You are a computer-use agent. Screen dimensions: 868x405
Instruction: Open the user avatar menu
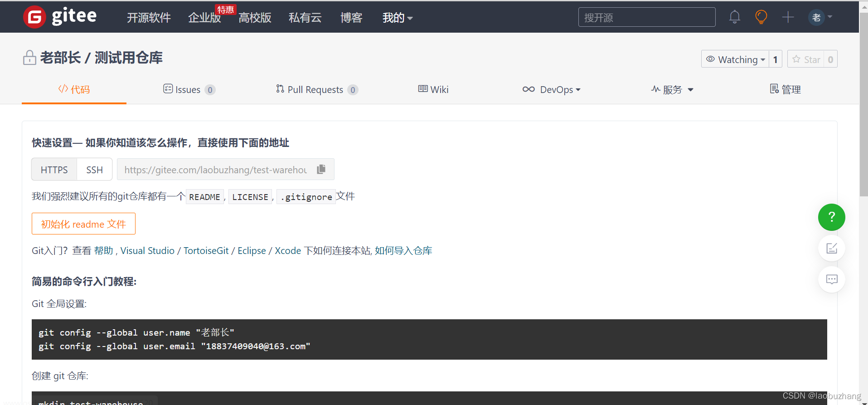point(816,17)
